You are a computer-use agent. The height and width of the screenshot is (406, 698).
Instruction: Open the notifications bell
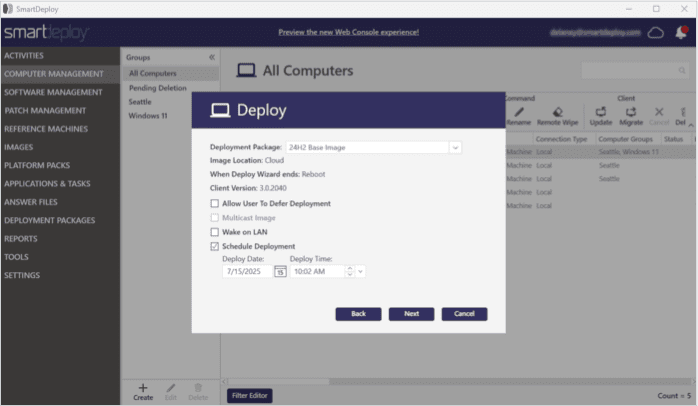[x=681, y=32]
